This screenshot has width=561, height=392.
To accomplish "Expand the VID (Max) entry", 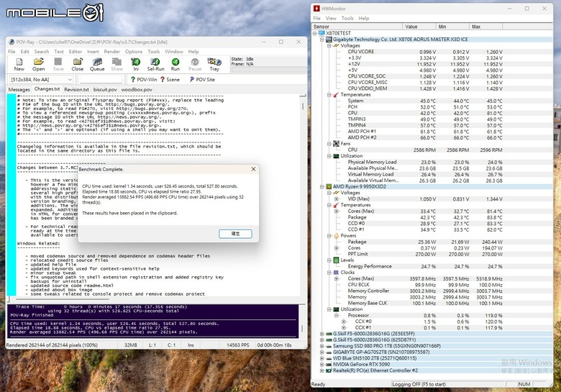I will coord(336,199).
